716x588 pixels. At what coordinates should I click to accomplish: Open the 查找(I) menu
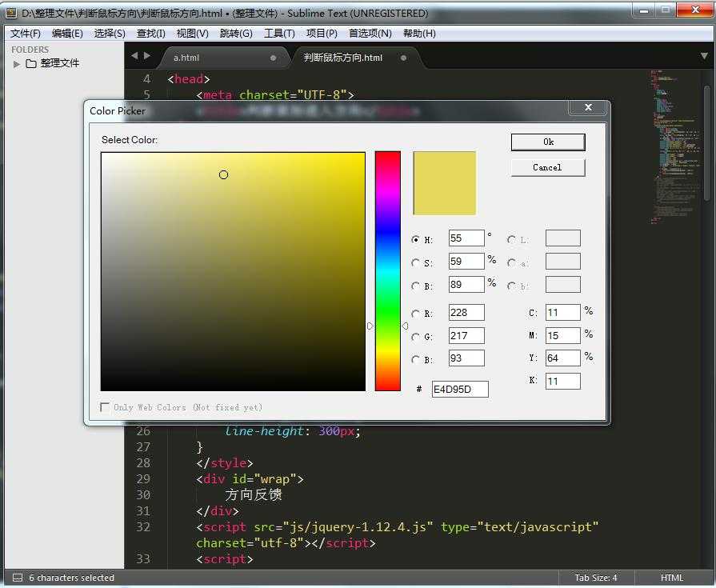[150, 34]
